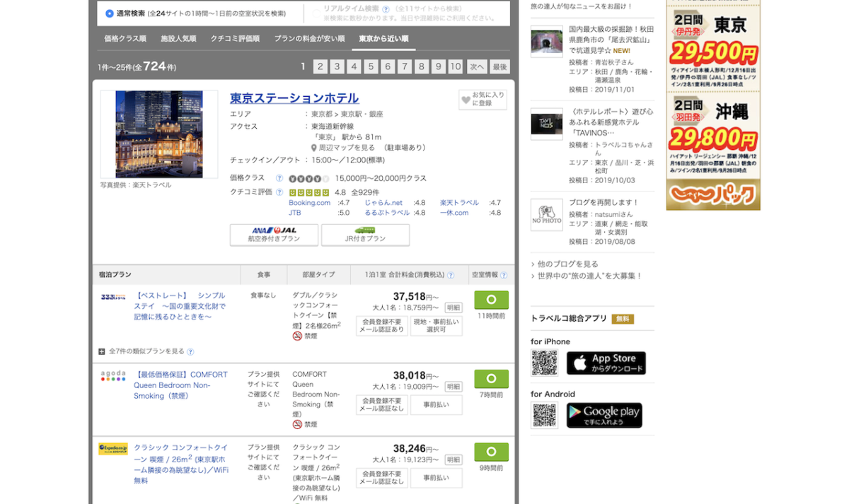Click the iPhone QR code

(x=545, y=363)
